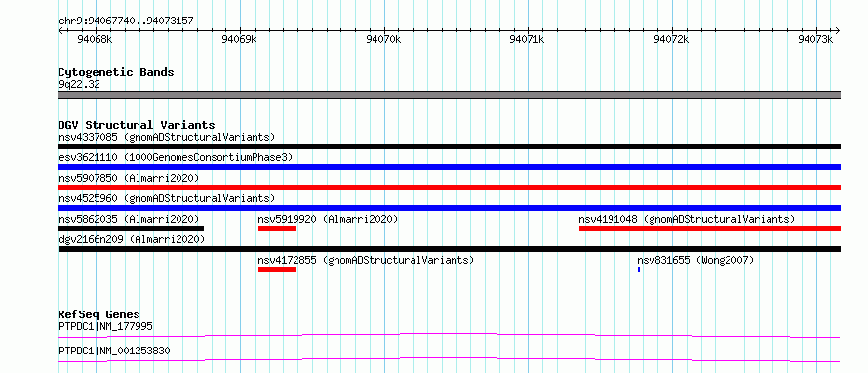Screen dimensions: 868x373
Task: Click the magenta gene line for PTPDC1|NM_001253830
Action: coord(450,359)
